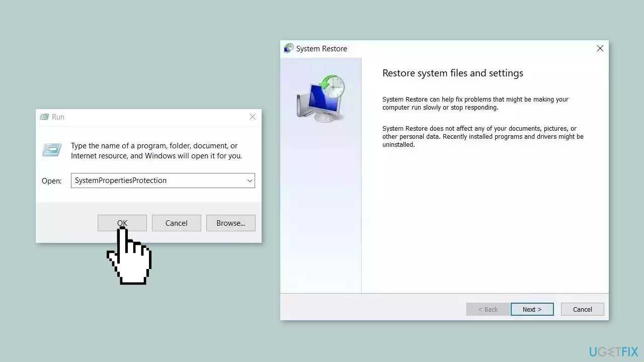This screenshot has height=362, width=644.
Task: Click the paragraph starting 'System Restore can help fix'
Action: tap(475, 104)
